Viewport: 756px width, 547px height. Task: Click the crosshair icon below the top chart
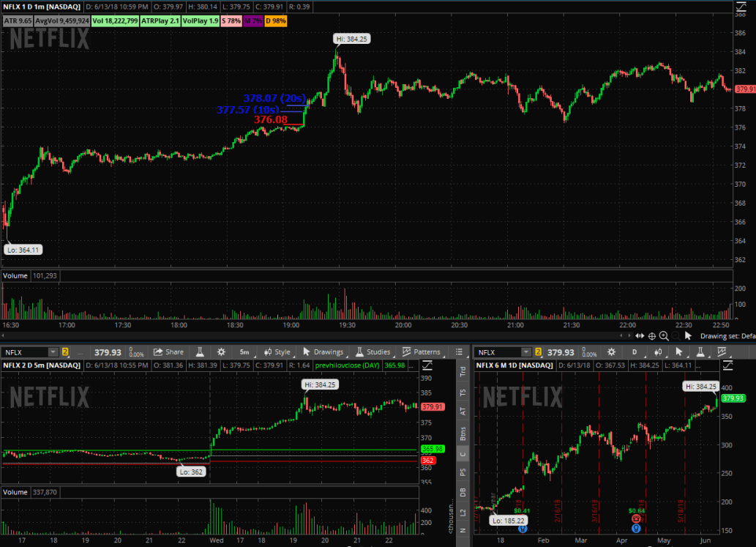[652, 336]
